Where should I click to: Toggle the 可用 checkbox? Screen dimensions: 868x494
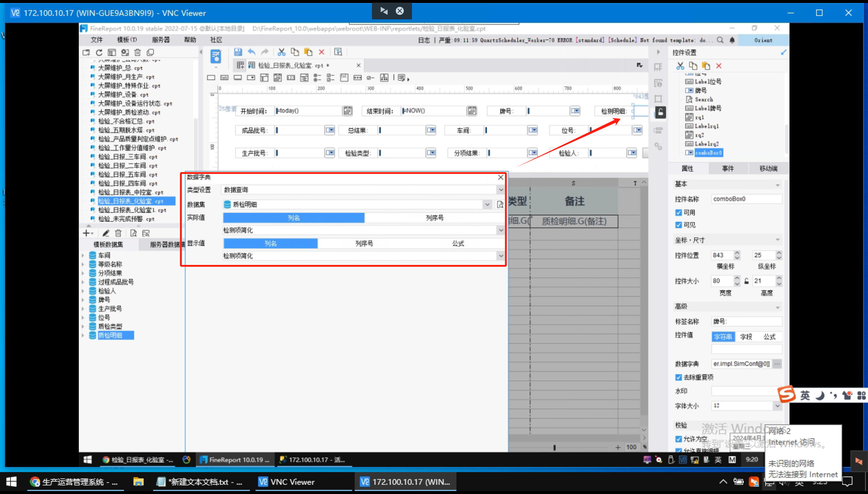pos(678,212)
